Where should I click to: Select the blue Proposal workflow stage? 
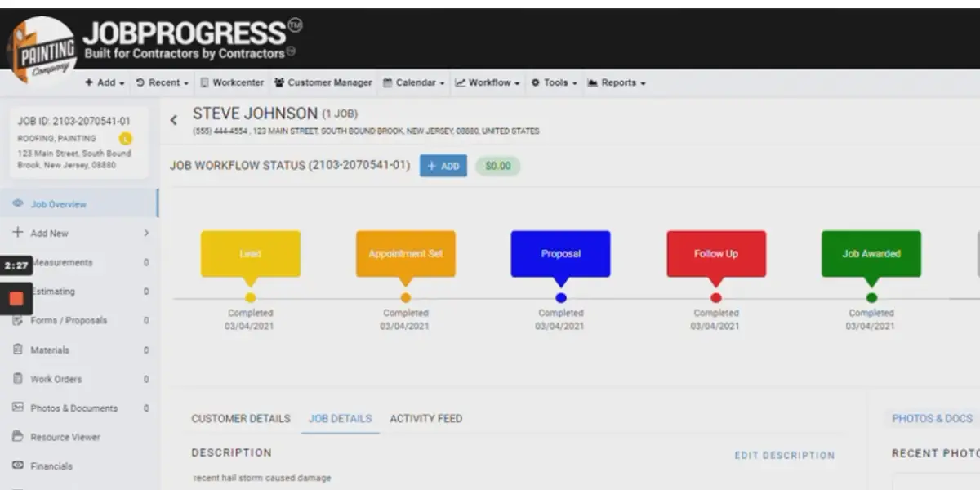pyautogui.click(x=561, y=254)
